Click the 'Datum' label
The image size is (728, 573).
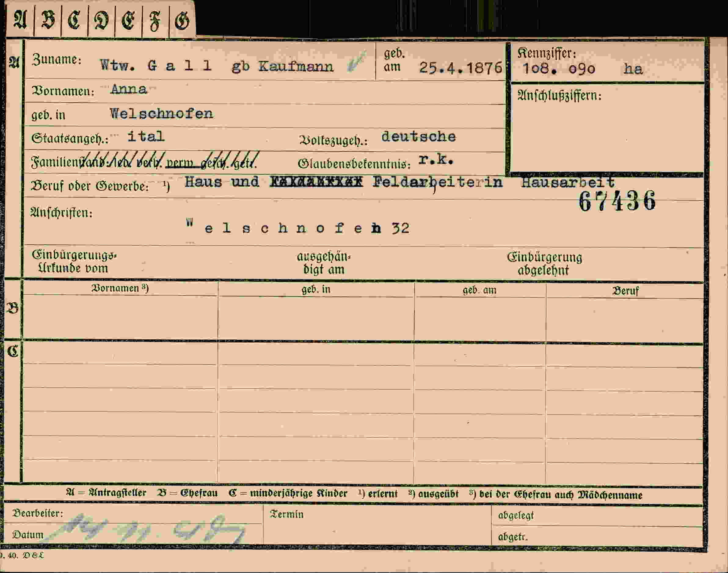click(28, 535)
